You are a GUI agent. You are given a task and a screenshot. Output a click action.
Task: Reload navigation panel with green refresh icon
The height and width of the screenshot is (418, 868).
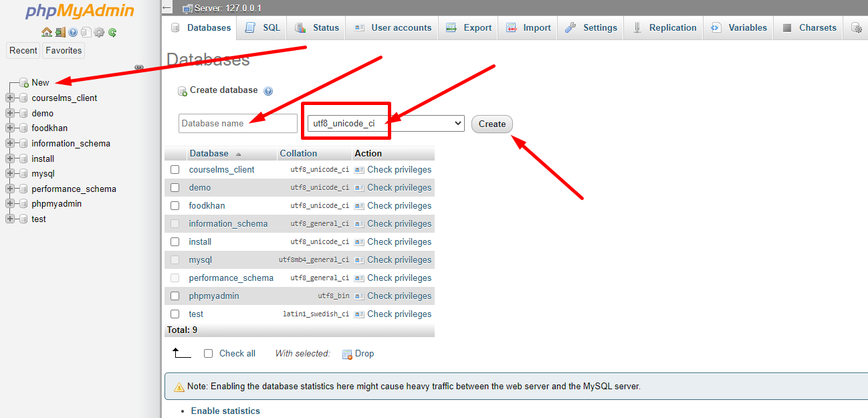112,32
